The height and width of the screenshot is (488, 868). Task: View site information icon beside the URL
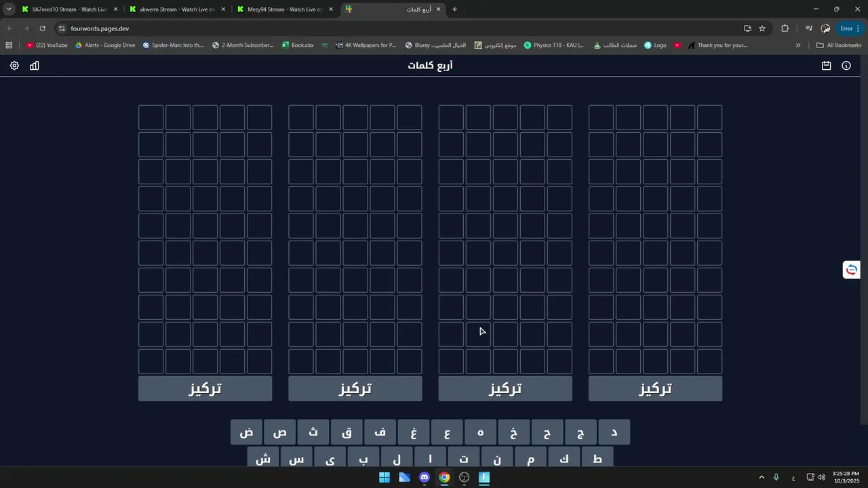coord(62,28)
